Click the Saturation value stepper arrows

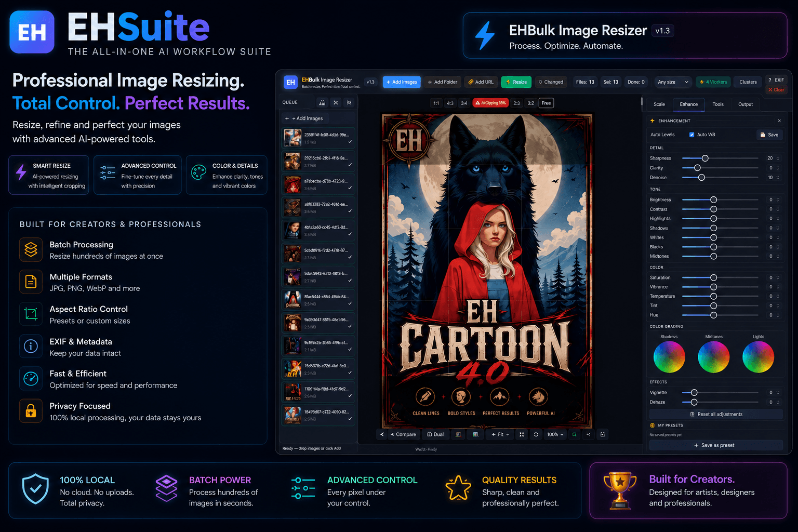coord(778,277)
